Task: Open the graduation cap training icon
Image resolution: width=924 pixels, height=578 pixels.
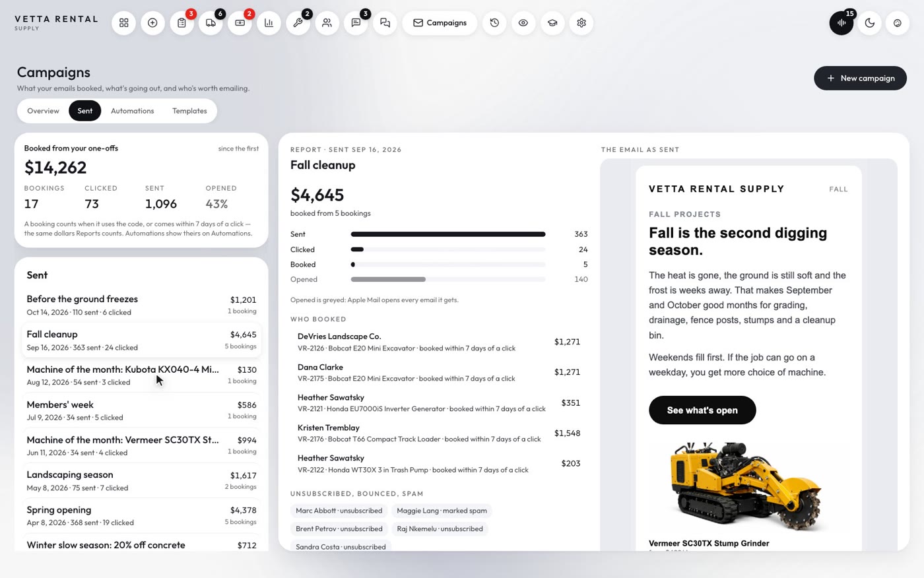Action: pos(552,23)
